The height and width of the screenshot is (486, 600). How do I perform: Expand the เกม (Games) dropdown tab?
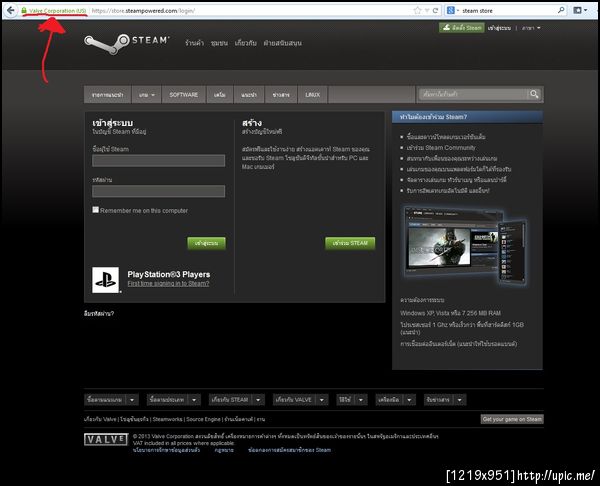147,95
